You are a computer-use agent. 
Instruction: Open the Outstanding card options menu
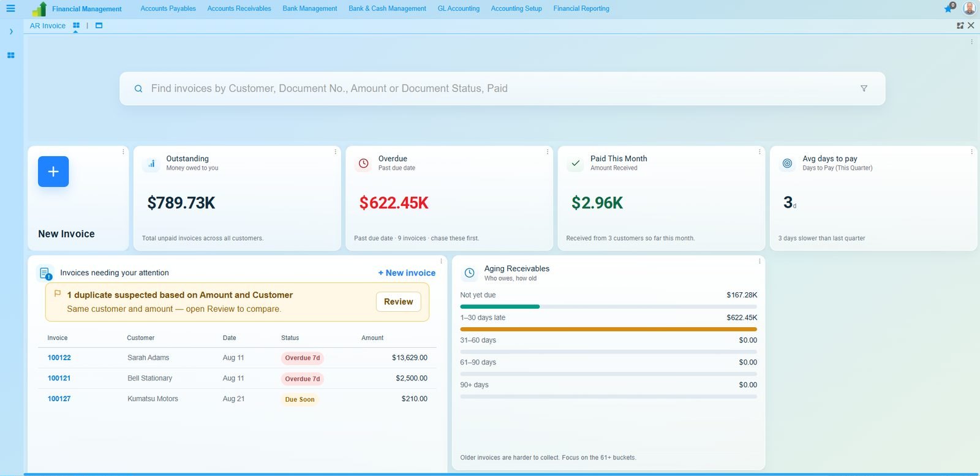(x=335, y=152)
